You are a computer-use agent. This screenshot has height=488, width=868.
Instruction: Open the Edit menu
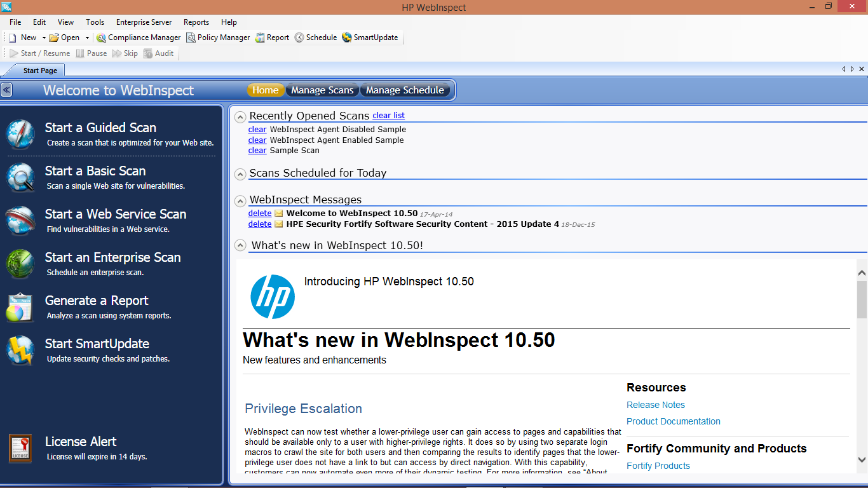click(x=39, y=22)
